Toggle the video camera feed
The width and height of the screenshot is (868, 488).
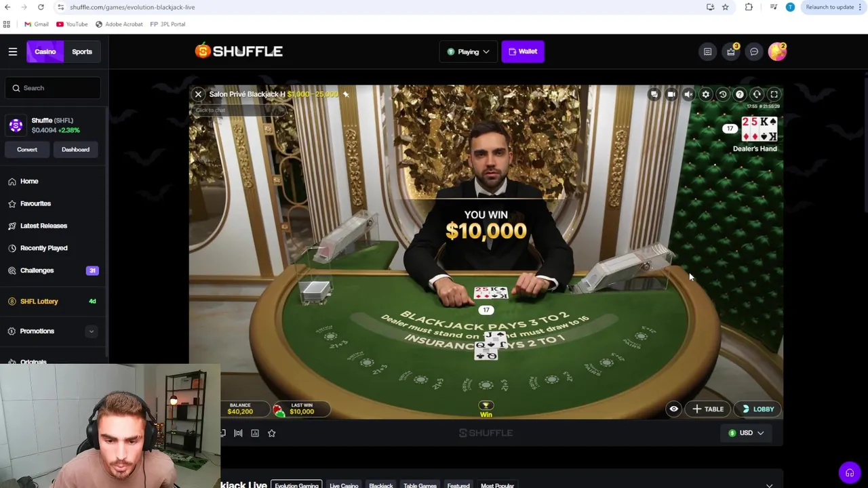[x=671, y=94]
